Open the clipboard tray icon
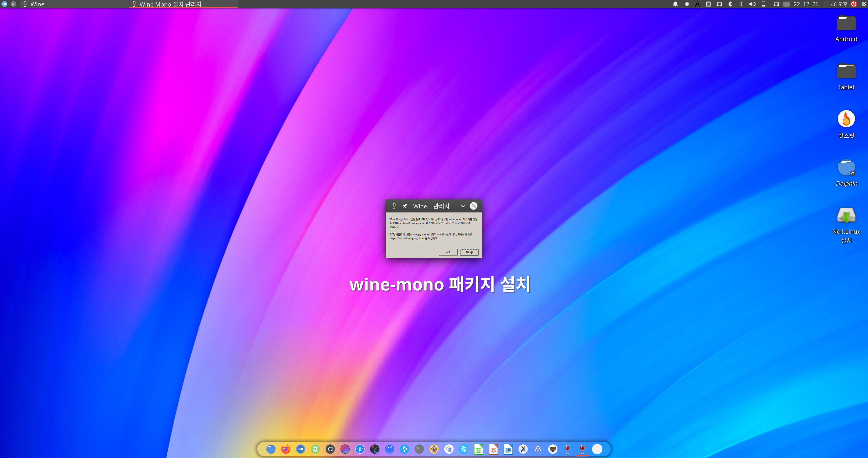Image resolution: width=868 pixels, height=458 pixels. pos(708,4)
